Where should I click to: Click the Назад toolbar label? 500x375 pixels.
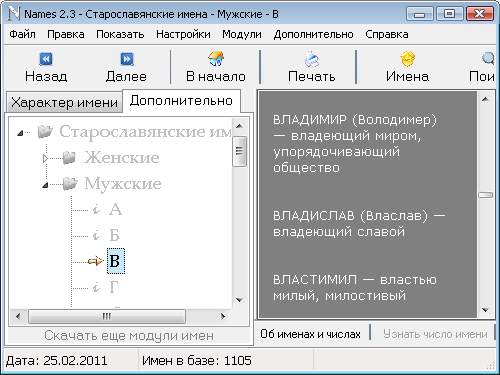click(46, 76)
